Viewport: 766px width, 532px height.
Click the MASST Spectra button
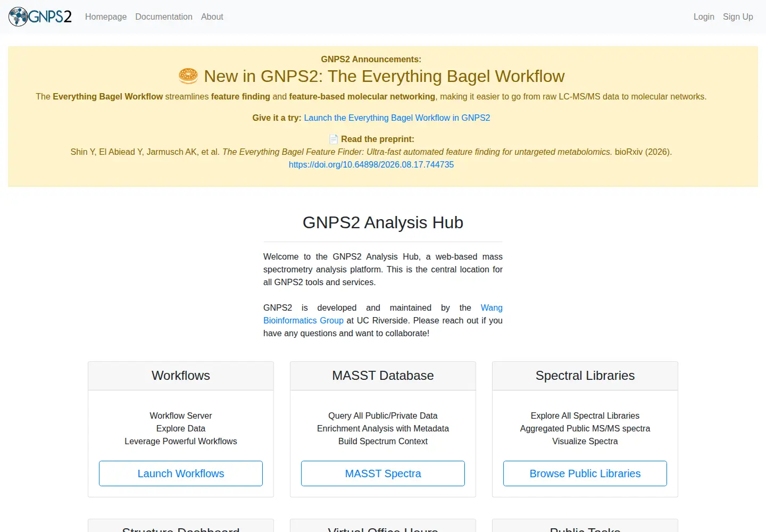coord(383,473)
